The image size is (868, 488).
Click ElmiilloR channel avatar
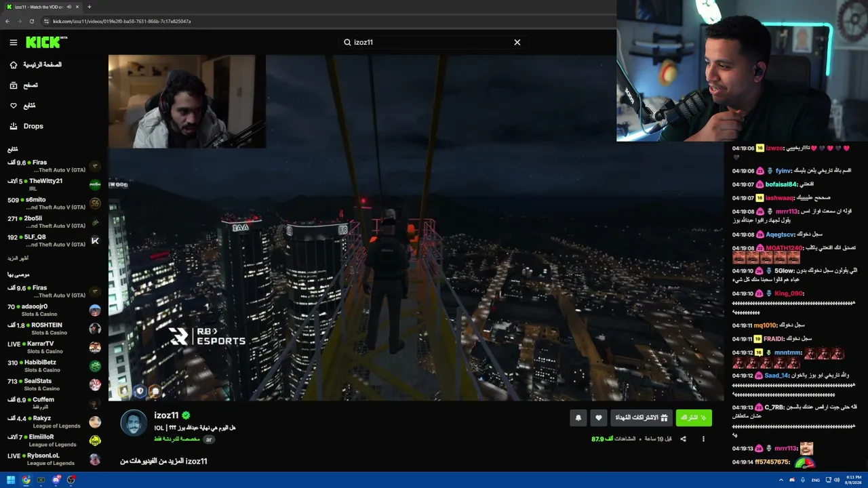[x=95, y=441]
